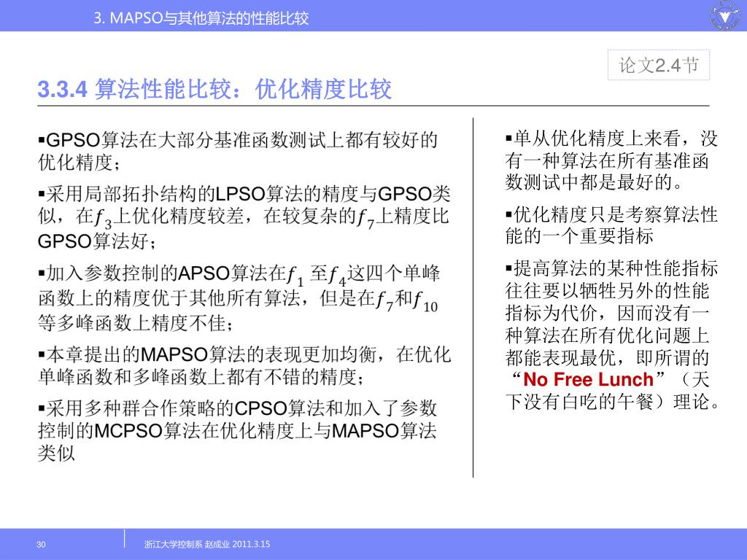Click the bullet beginning '提高算法的某种性能指标'
The width and height of the screenshot is (747, 560).
click(612, 335)
